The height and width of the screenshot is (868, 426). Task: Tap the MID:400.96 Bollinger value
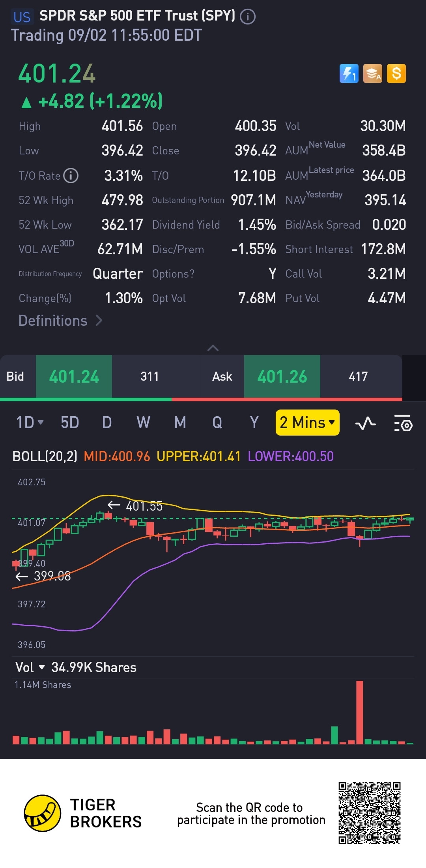(117, 457)
